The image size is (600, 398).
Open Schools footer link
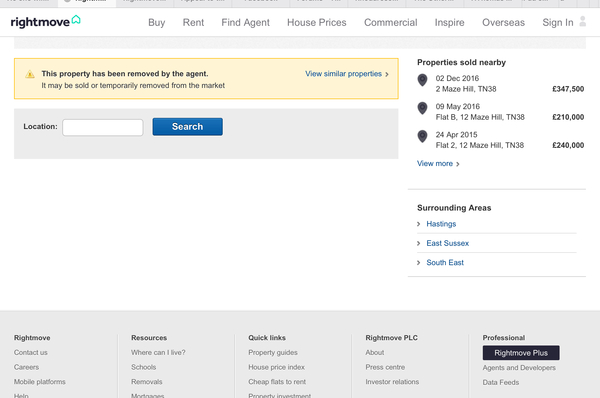pos(143,367)
